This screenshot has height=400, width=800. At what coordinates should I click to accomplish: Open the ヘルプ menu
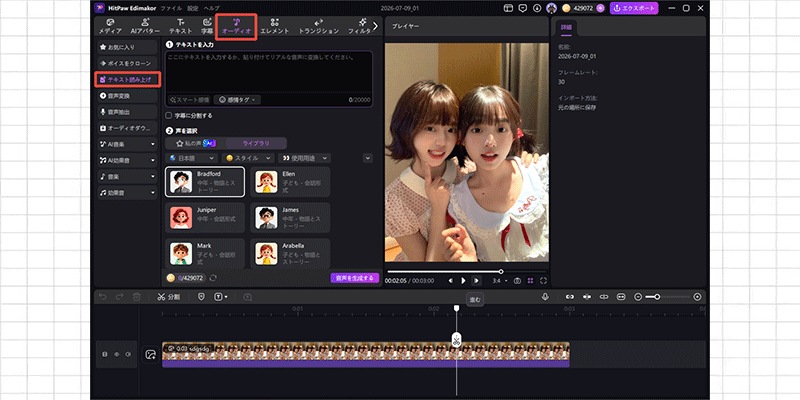211,8
